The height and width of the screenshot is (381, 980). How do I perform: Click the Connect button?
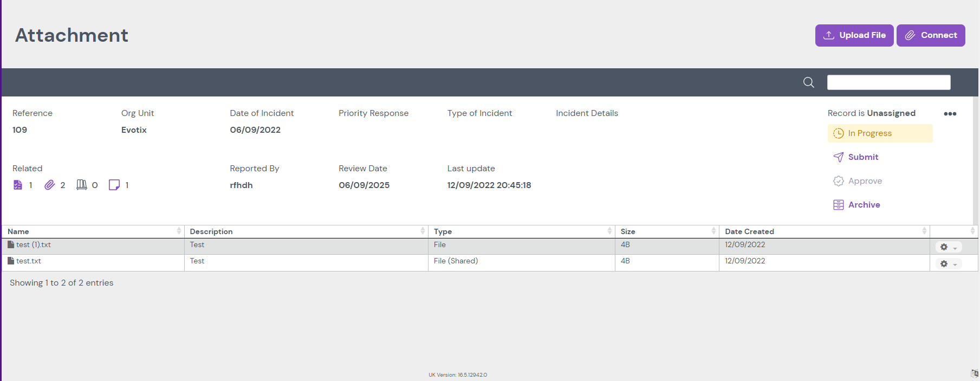pyautogui.click(x=930, y=35)
